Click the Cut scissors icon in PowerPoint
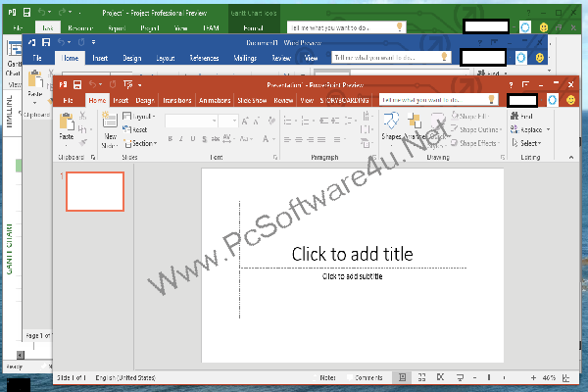 pyautogui.click(x=82, y=116)
